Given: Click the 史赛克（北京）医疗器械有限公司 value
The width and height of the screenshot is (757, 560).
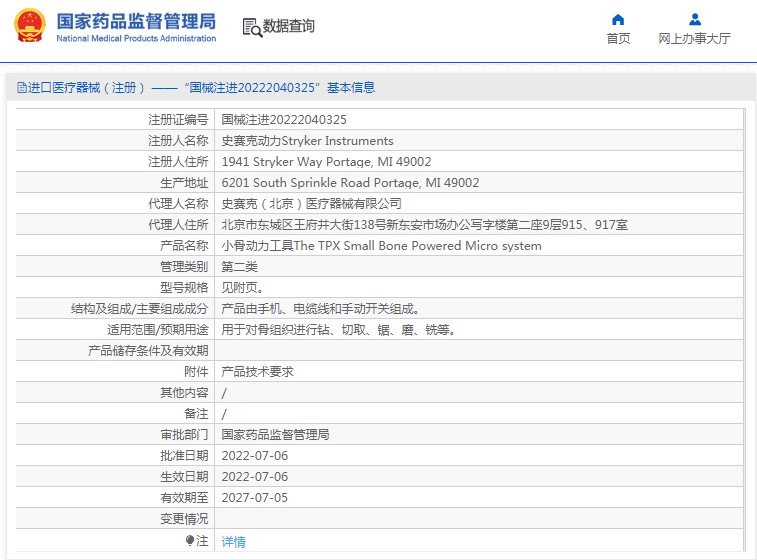Looking at the screenshot, I should click(x=311, y=204).
